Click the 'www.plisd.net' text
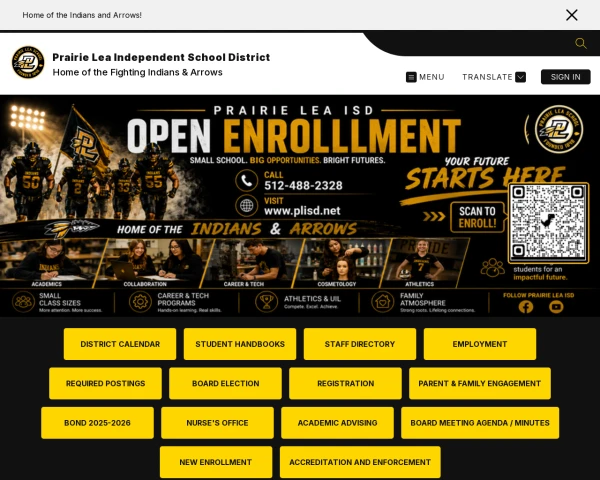Image resolution: width=600 pixels, height=480 pixels. click(302, 211)
